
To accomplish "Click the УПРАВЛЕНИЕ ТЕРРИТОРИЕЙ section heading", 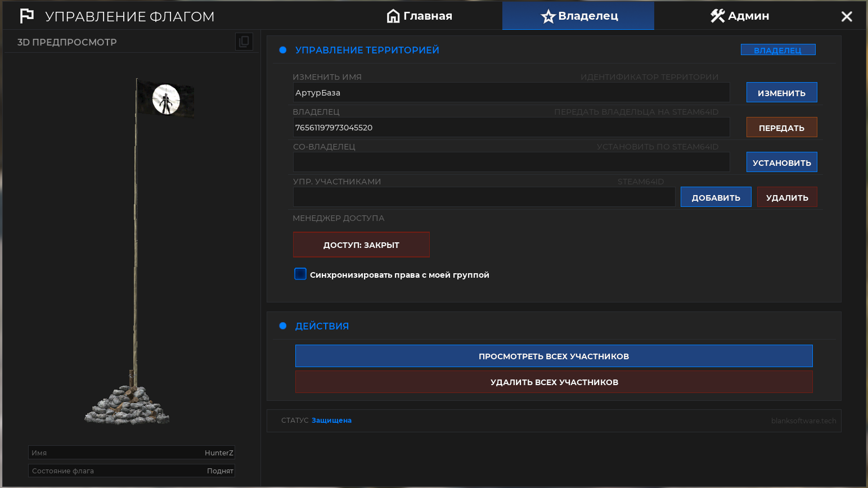I will click(367, 50).
